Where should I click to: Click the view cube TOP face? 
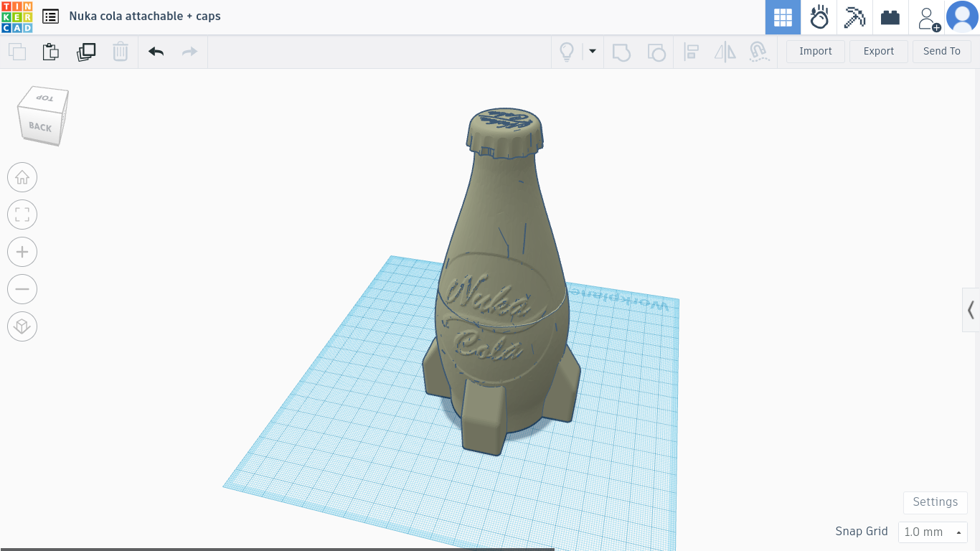(46, 98)
